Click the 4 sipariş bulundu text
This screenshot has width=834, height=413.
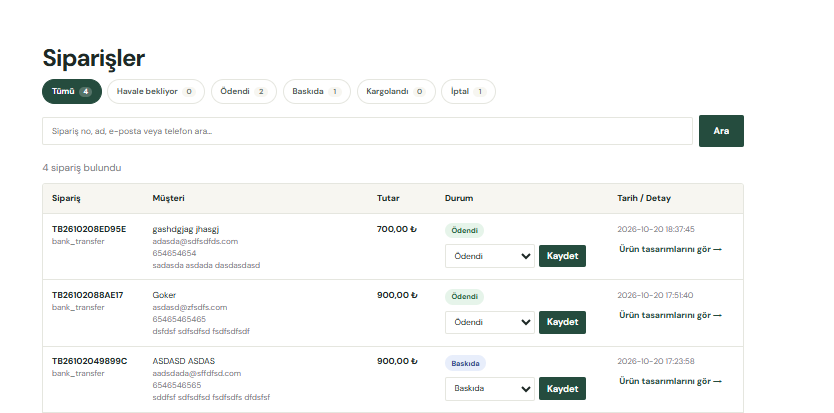(x=82, y=168)
